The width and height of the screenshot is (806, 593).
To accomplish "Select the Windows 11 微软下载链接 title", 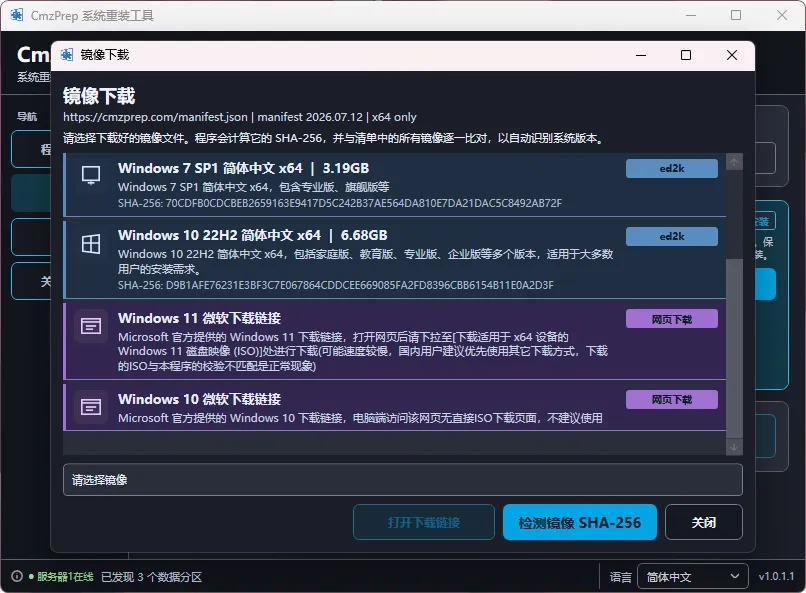I will pyautogui.click(x=199, y=318).
